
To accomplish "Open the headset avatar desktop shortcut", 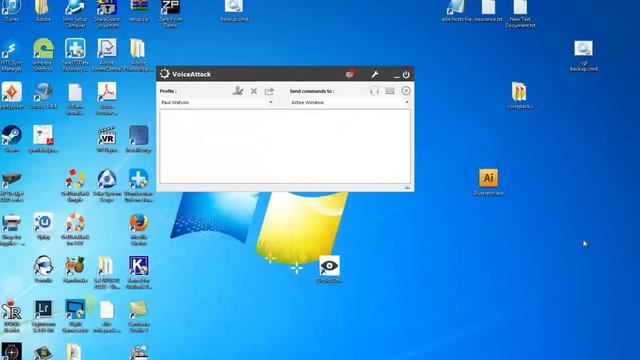I will (x=43, y=269).
